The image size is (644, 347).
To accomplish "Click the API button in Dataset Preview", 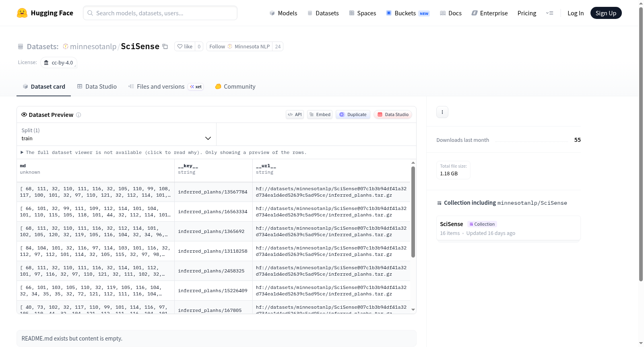I will 295,114.
